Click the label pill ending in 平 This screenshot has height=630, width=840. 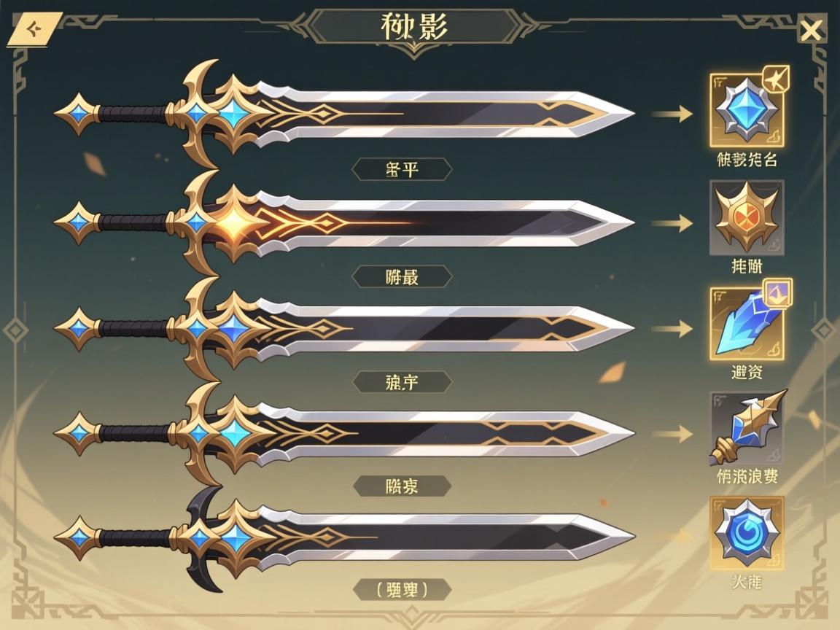[x=402, y=169]
